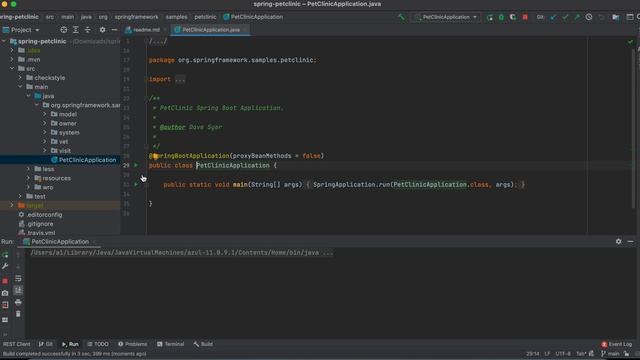The height and width of the screenshot is (360, 640).
Task: Open Terminal tool window
Action: (171, 344)
